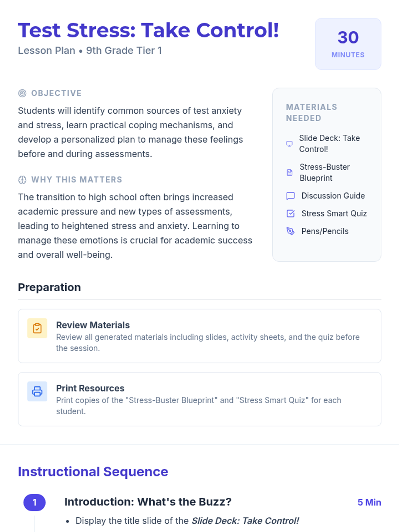Click the pen icon beside Pens/Pencils
399x532 pixels.
tap(291, 231)
